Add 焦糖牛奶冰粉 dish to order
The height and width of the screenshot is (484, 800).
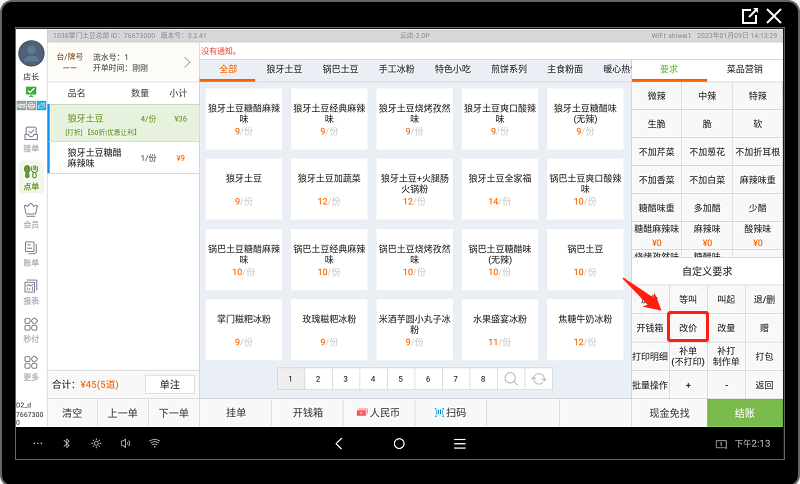(585, 330)
